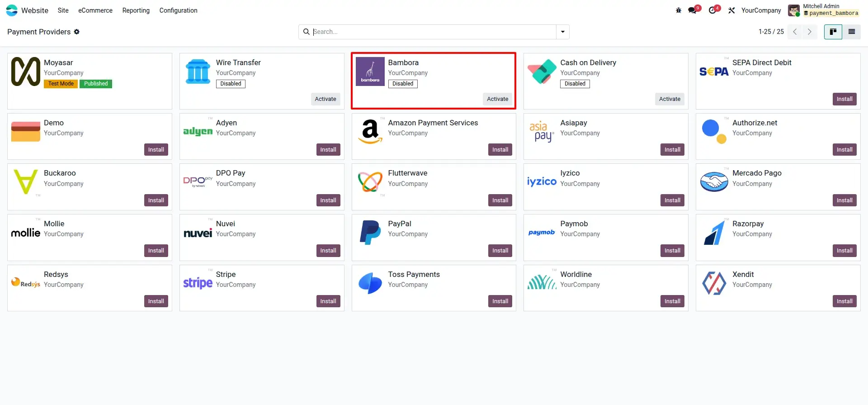868x405 pixels.
Task: Open the Reporting menu
Action: click(x=136, y=10)
